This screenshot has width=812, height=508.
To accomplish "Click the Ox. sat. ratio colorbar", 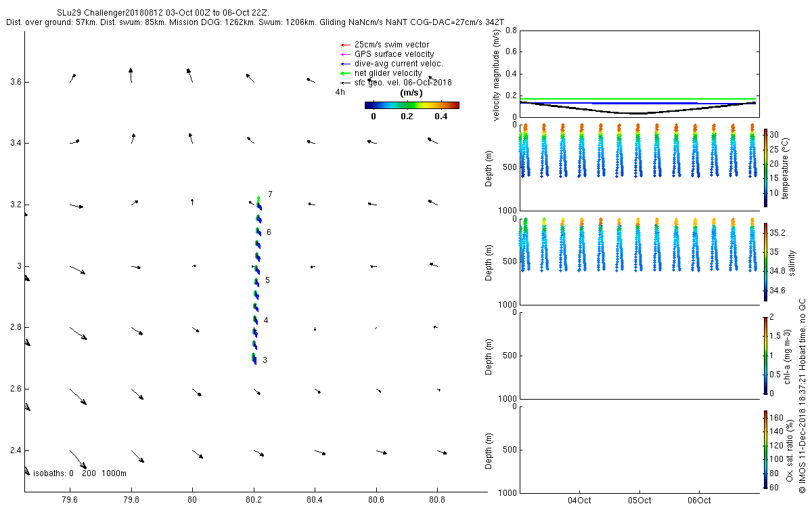I will coord(765,449).
